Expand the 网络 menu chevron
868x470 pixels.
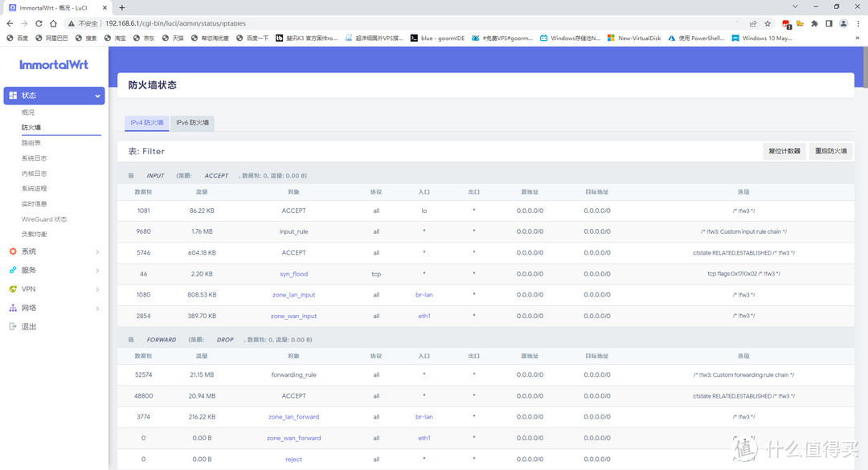tap(97, 308)
